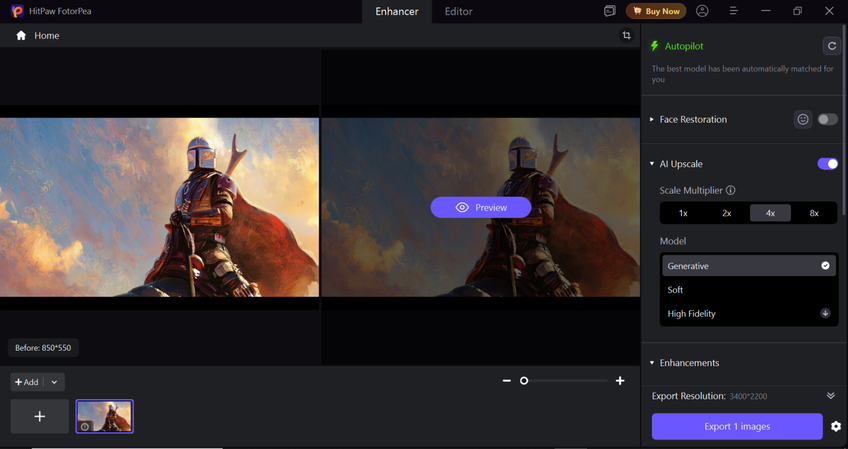Choose the Soft model
The height and width of the screenshot is (449, 848).
click(x=749, y=289)
